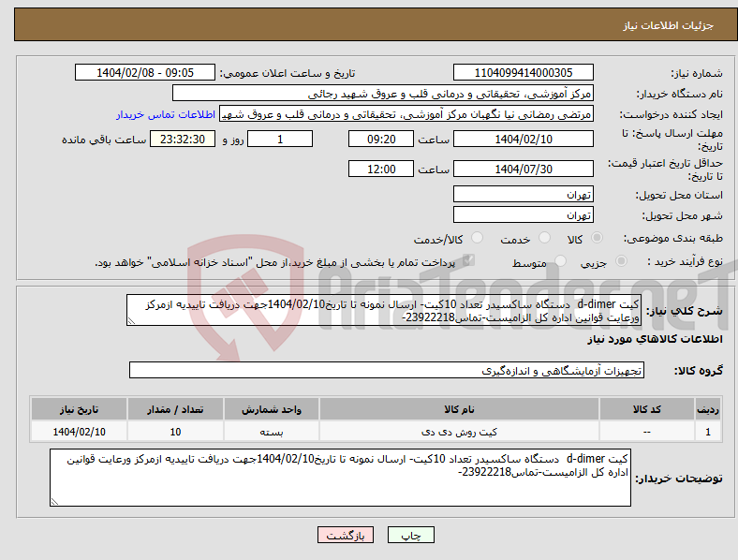738x560 pixels.
Task: Click the چاپ (print) button
Action: [410, 535]
